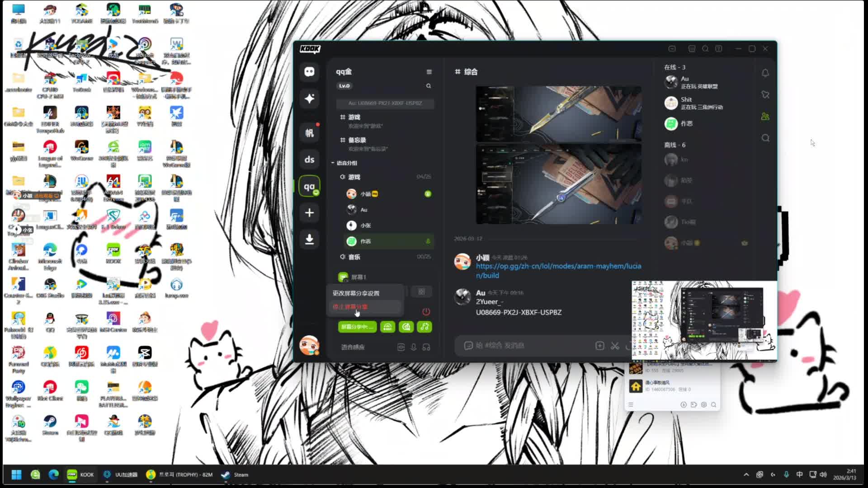This screenshot has width=868, height=488.
Task: Open the 备忘录 text channel
Action: coord(357,140)
